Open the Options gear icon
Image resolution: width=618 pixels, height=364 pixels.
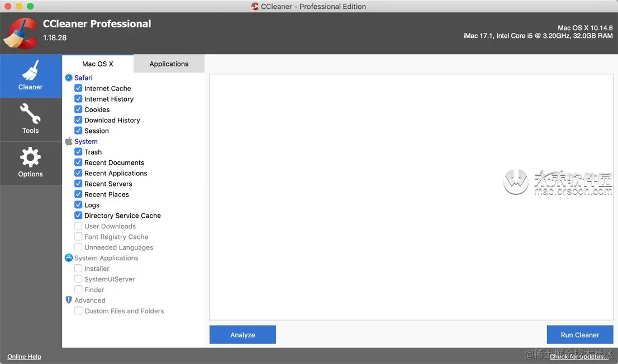(x=30, y=157)
